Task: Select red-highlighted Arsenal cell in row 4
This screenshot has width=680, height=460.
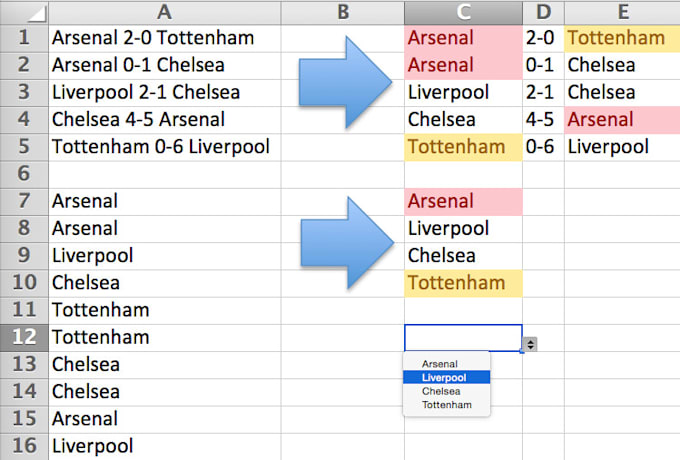Action: coord(622,120)
